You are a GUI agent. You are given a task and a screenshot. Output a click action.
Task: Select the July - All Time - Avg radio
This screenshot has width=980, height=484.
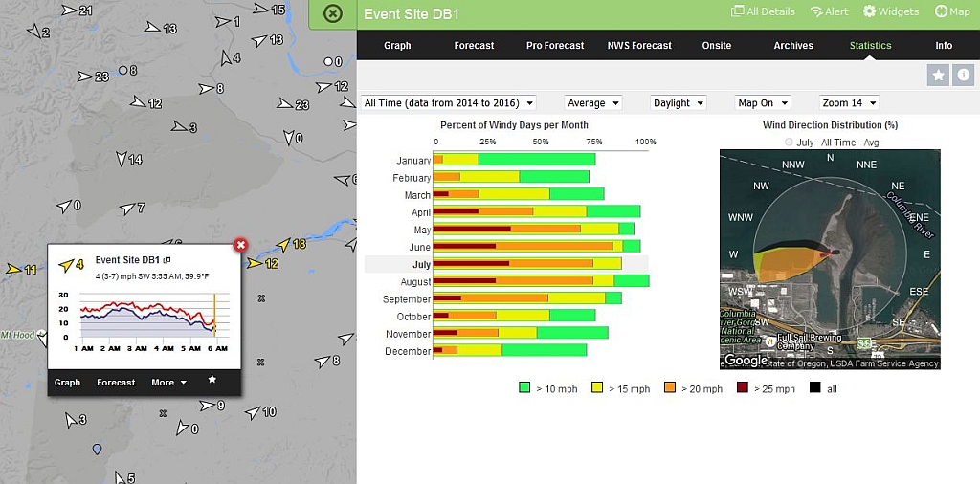pos(789,143)
